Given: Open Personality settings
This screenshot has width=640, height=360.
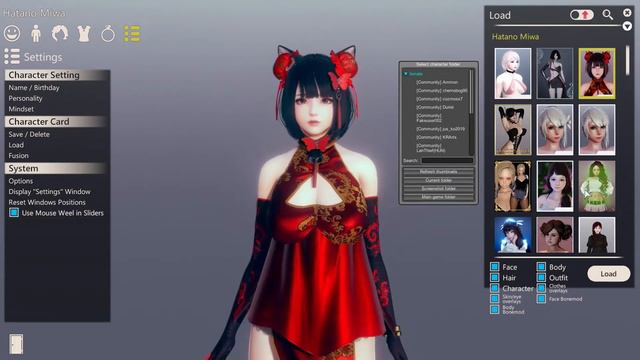Looking at the screenshot, I should [25, 98].
